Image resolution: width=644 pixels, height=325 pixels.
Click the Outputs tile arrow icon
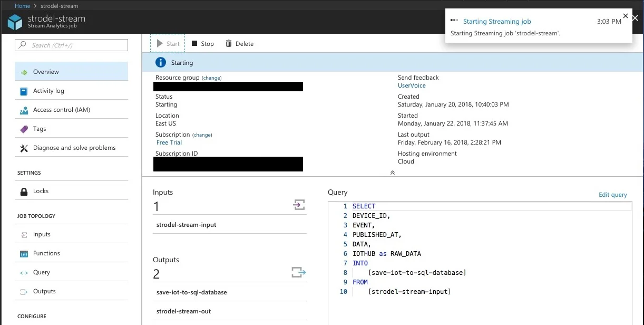[x=298, y=272]
